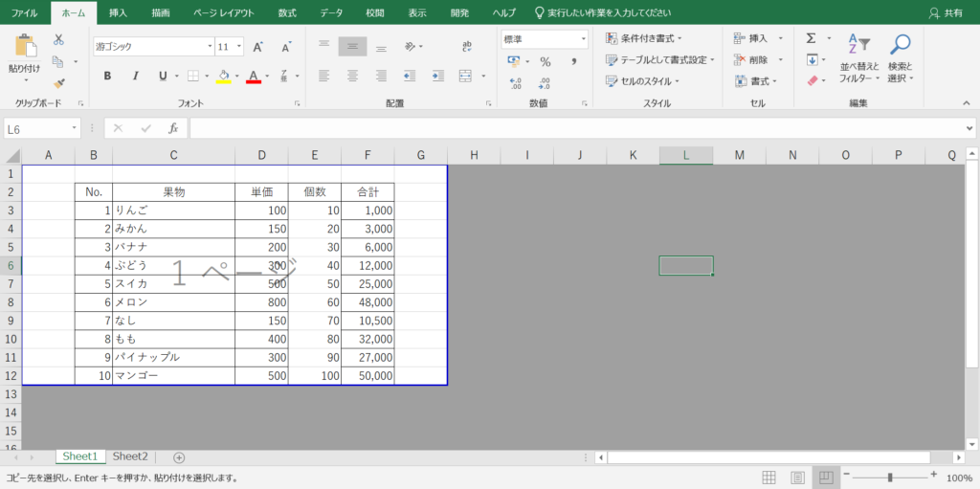Image resolution: width=980 pixels, height=489 pixels.
Task: Open the font name dropdown 游ゴシック
Action: point(210,46)
